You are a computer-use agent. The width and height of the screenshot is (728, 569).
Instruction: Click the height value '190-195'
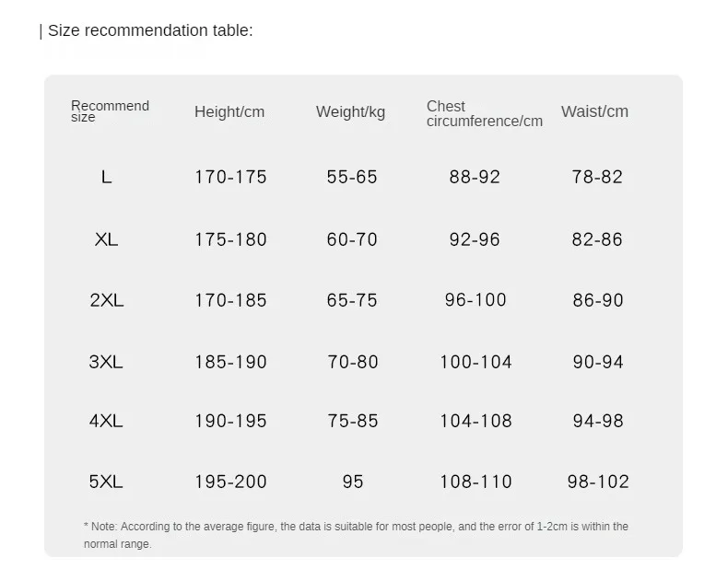[230, 421]
